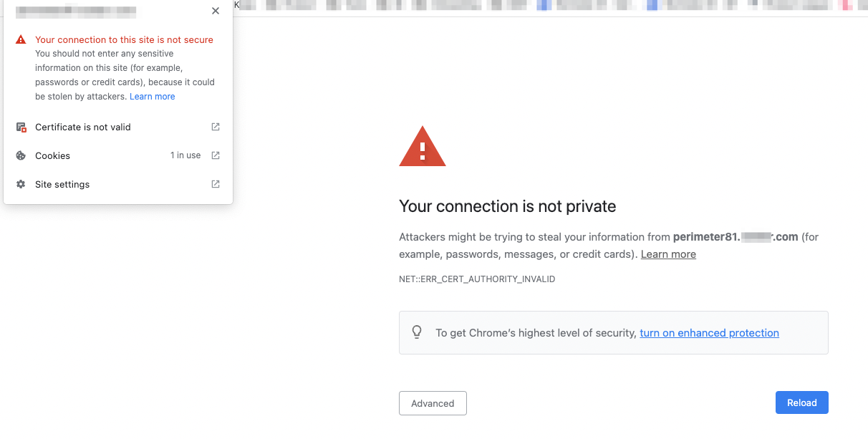Click the NET::ERR_CERT_AUTHORITY_INVALID error code

[477, 279]
